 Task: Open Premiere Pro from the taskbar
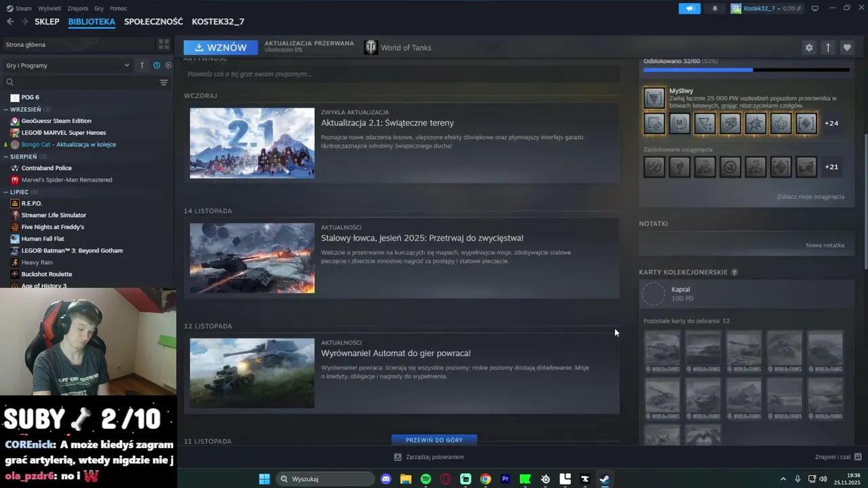pos(505,479)
